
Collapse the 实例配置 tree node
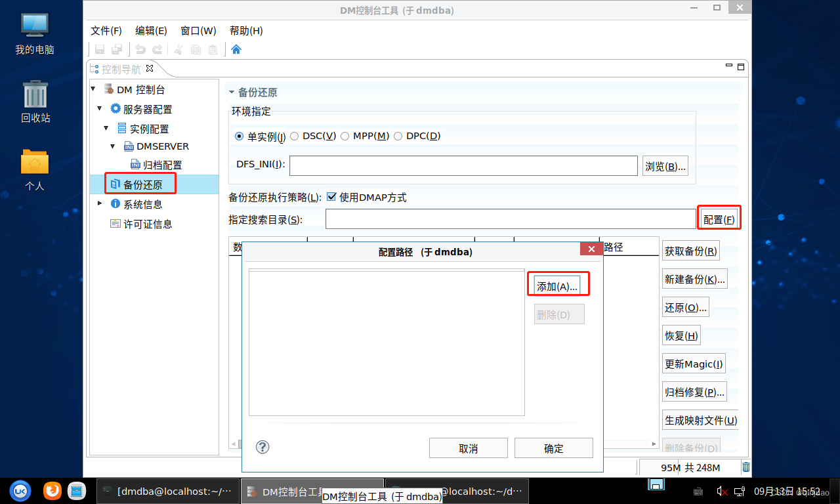[x=106, y=127]
